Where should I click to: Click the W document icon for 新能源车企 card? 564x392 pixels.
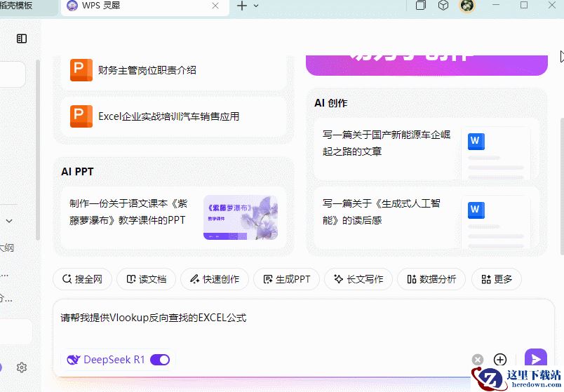pos(476,142)
